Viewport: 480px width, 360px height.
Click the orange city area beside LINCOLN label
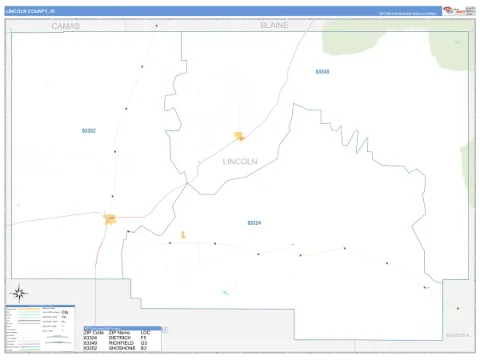[239, 136]
